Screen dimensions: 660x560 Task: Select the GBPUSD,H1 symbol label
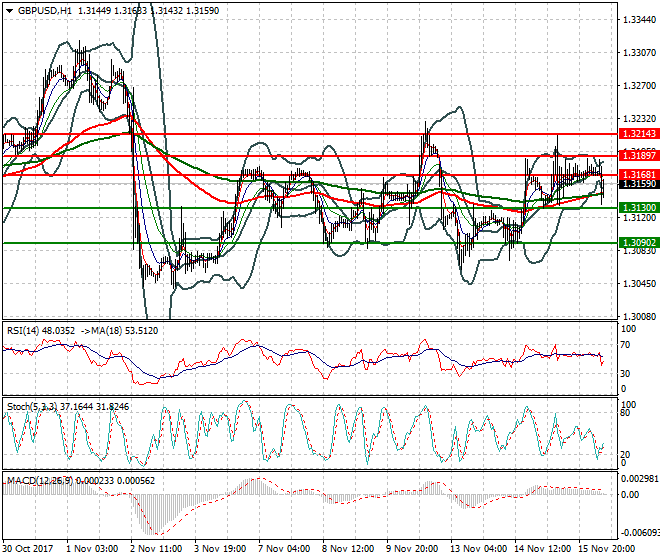pyautogui.click(x=45, y=11)
